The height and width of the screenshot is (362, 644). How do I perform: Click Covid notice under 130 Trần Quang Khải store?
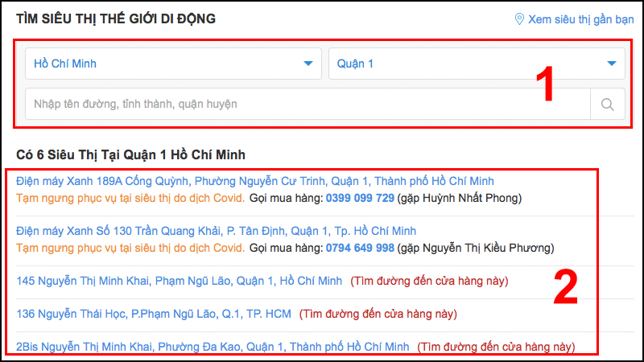click(x=130, y=248)
